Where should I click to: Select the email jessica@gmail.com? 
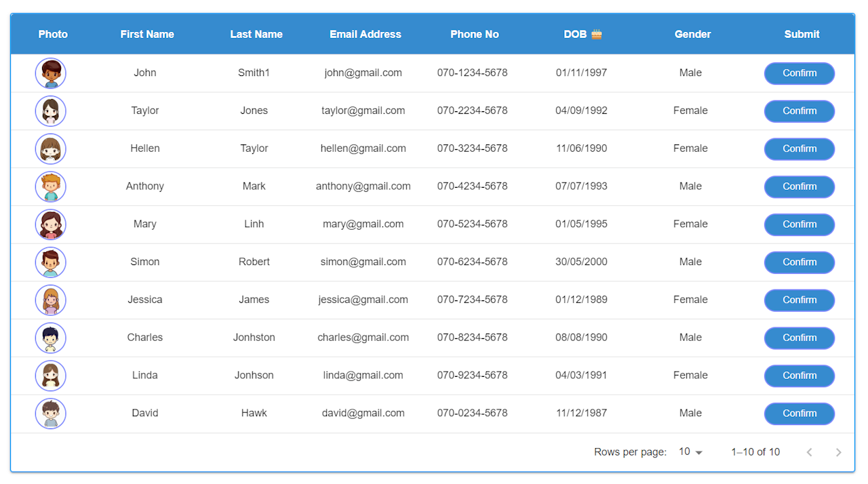point(363,300)
